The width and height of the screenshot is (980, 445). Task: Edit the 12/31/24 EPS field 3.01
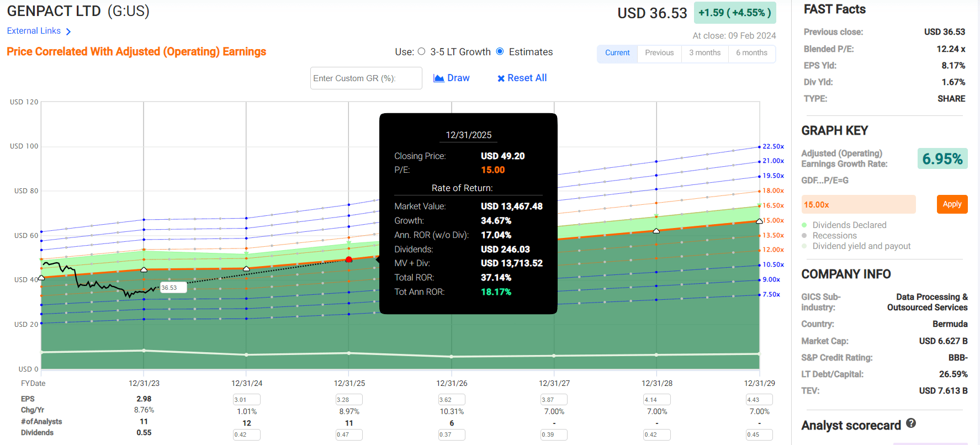[x=246, y=400]
